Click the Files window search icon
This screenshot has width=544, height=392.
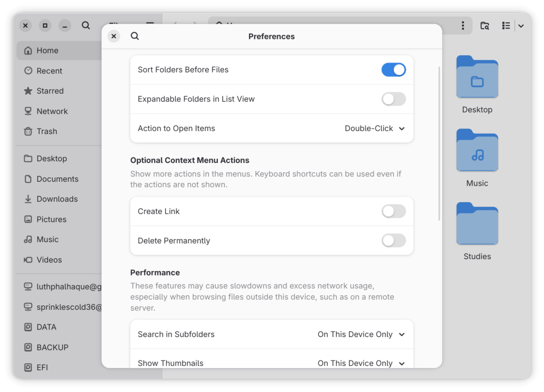point(85,26)
